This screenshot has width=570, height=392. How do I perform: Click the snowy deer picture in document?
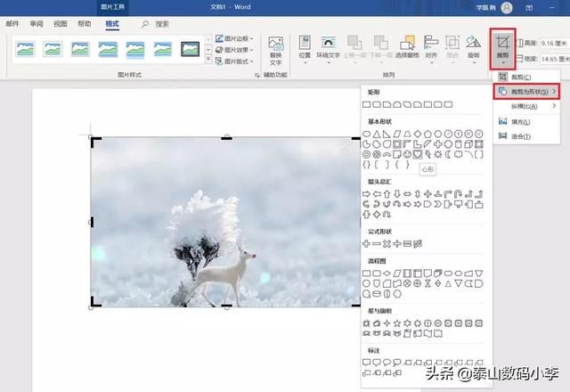pos(225,222)
